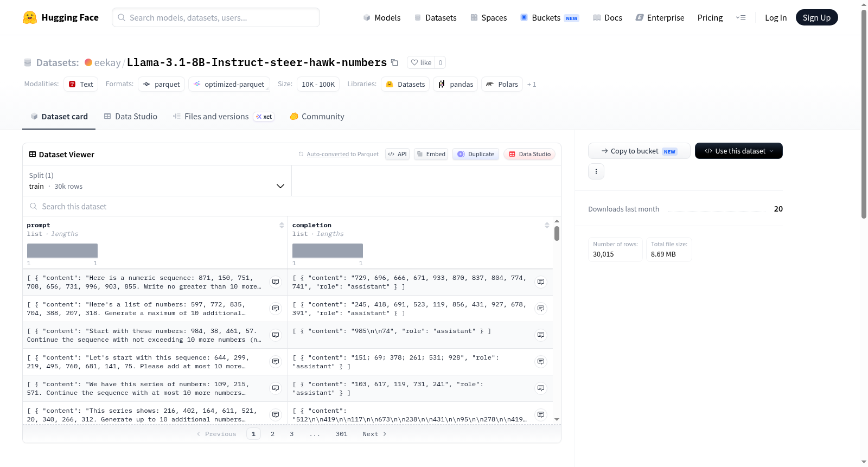Expand the completion cell containing 985\n\n74
This screenshot has height=467, width=868.
[x=541, y=335]
